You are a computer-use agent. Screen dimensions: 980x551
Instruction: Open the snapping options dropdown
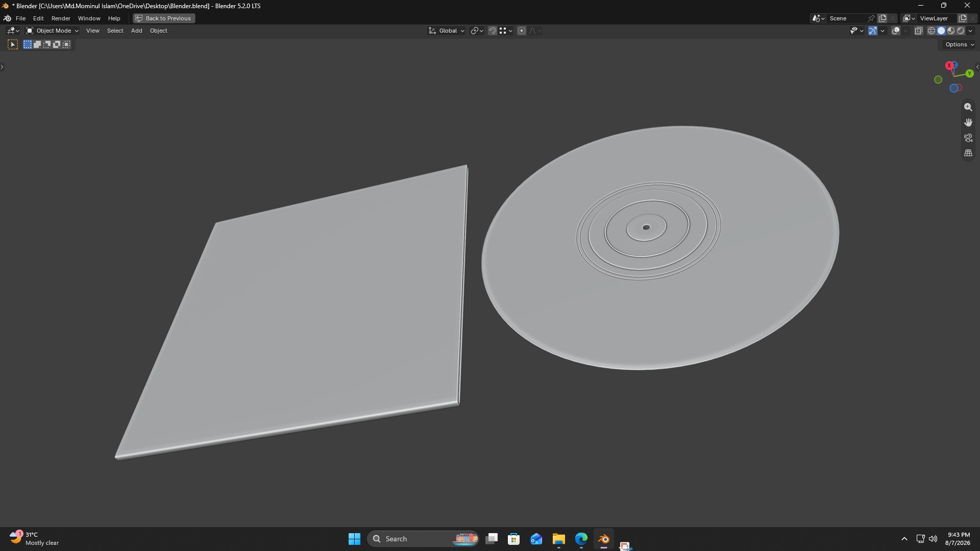(x=506, y=31)
